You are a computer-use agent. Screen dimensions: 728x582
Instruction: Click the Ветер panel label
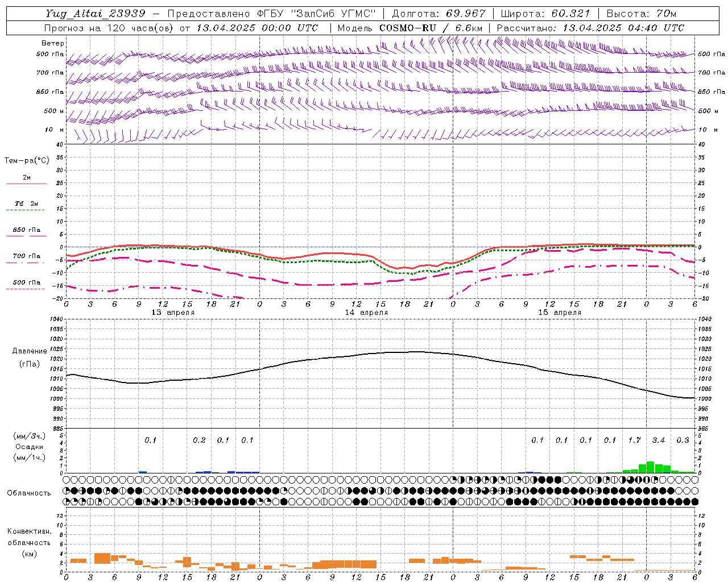(x=53, y=43)
